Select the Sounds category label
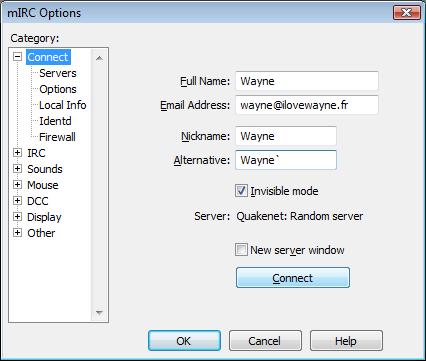The image size is (426, 361). (45, 169)
